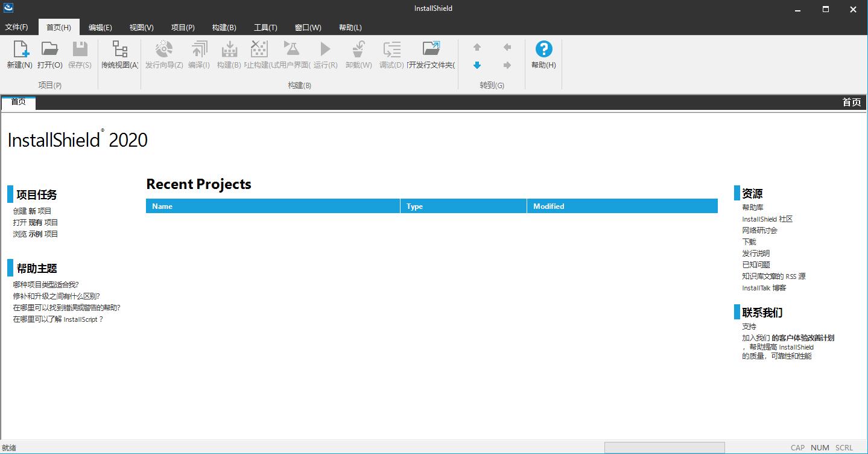Click the SCRL indicator in status bar
The height and width of the screenshot is (454, 868).
(x=844, y=447)
